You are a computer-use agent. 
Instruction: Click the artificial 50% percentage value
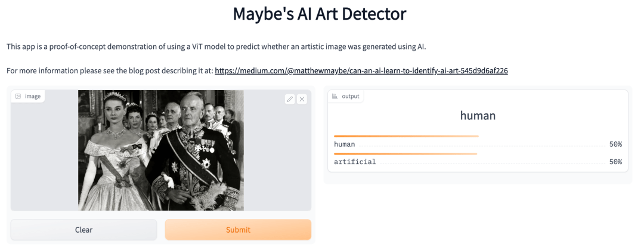coord(615,162)
